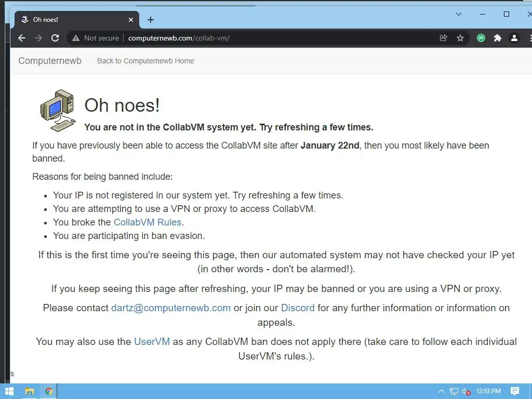Viewport: 532px width, 399px height.
Task: Click the browser forward arrow
Action: pyautogui.click(x=38, y=38)
